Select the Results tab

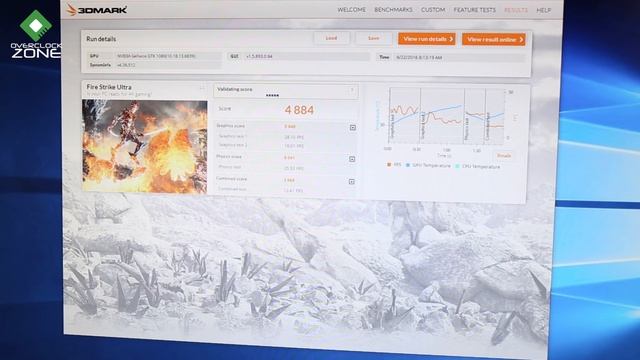[516, 10]
